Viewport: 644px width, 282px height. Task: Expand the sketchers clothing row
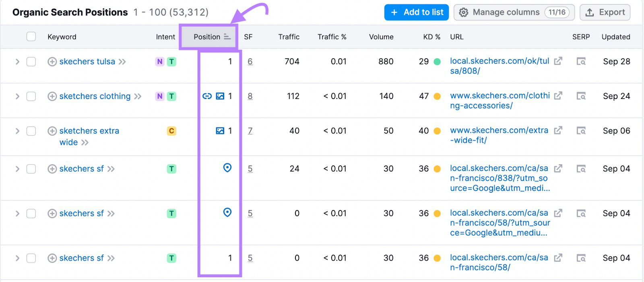click(x=17, y=96)
